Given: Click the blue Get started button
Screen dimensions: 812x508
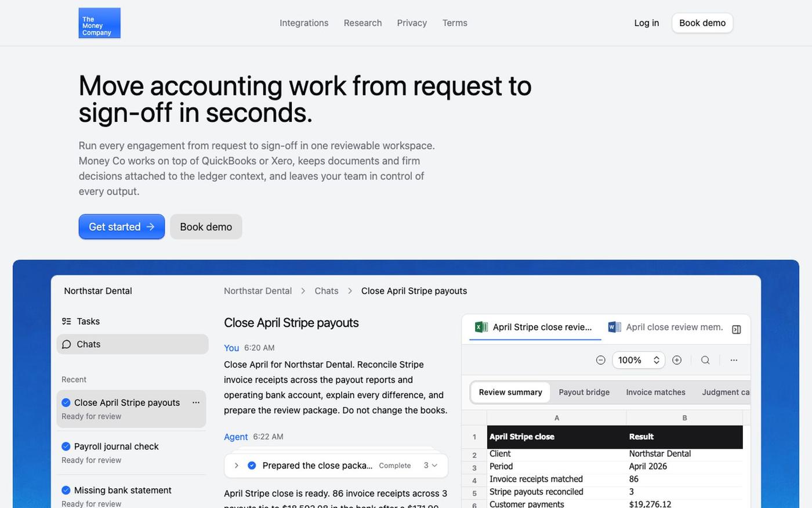Looking at the screenshot, I should (x=122, y=227).
